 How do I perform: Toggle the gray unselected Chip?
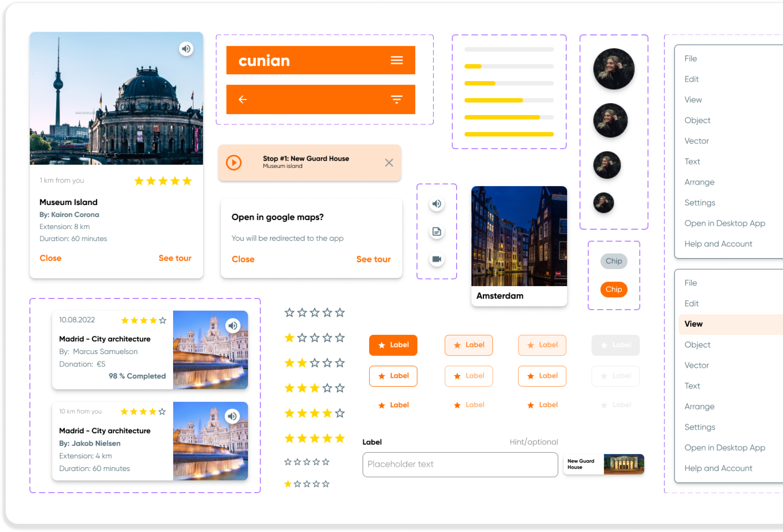point(614,261)
